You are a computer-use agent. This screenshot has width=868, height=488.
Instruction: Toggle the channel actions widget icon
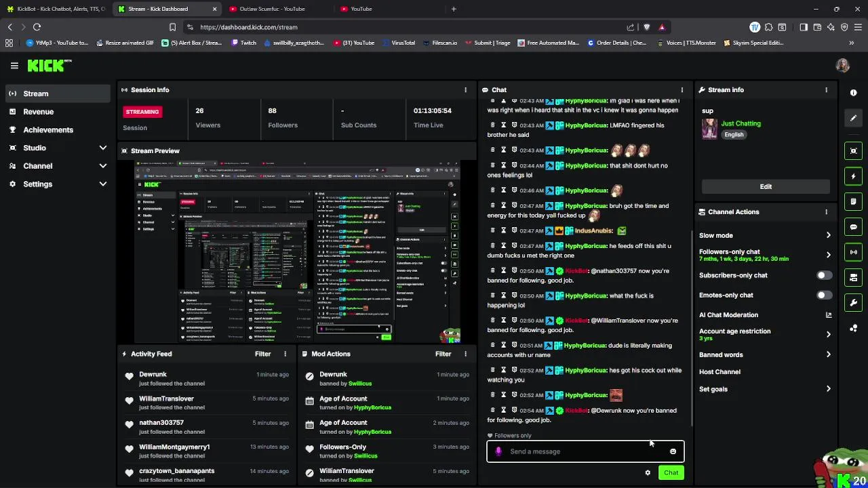(x=854, y=277)
